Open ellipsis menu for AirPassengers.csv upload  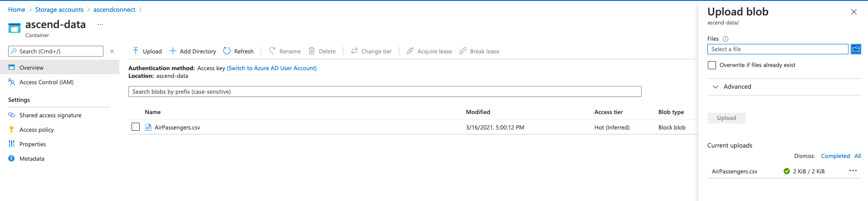tap(853, 171)
